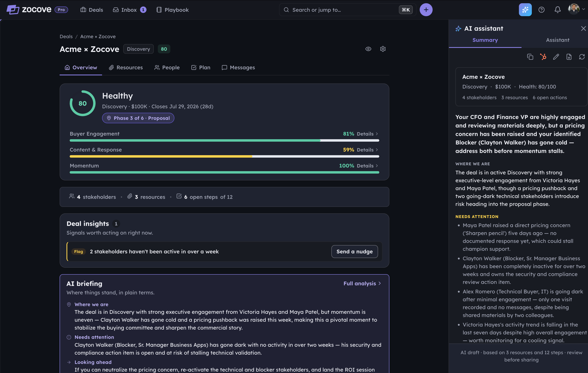Viewport: 588px width, 373px height.
Task: Regenerate the summary with refresh icon
Action: click(582, 57)
